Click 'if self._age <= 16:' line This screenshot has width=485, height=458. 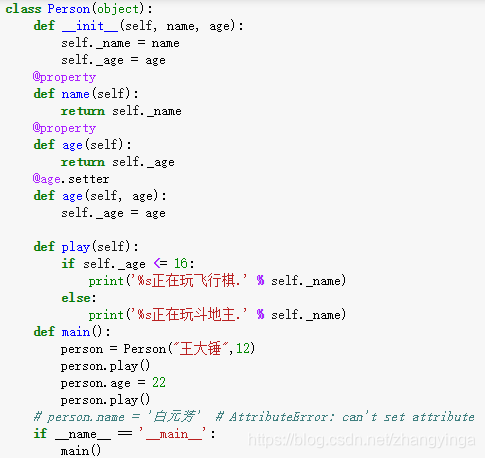click(128, 264)
